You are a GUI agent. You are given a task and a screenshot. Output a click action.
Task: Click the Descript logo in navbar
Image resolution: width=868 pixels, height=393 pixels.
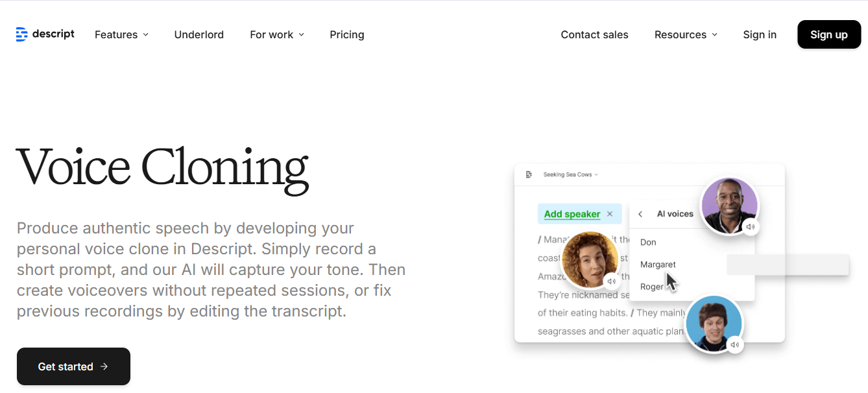pos(45,34)
